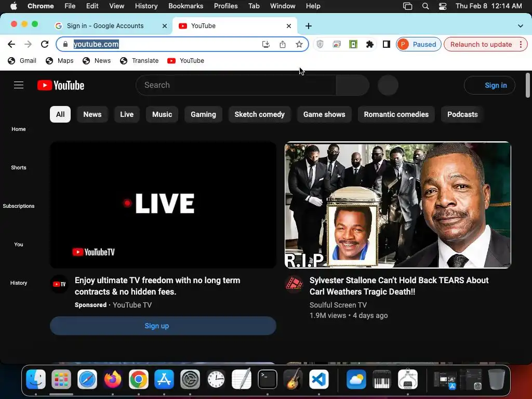Close the YouTube tab

(289, 26)
